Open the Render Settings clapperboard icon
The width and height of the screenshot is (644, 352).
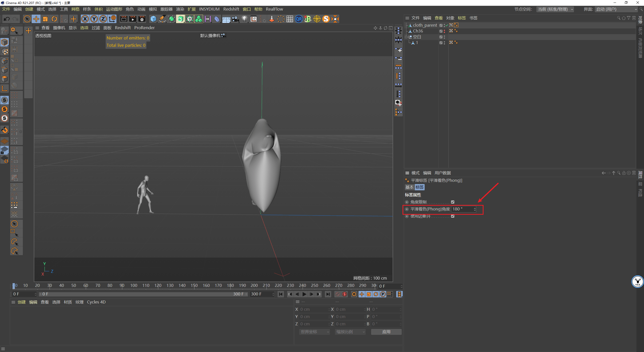pyautogui.click(x=142, y=19)
